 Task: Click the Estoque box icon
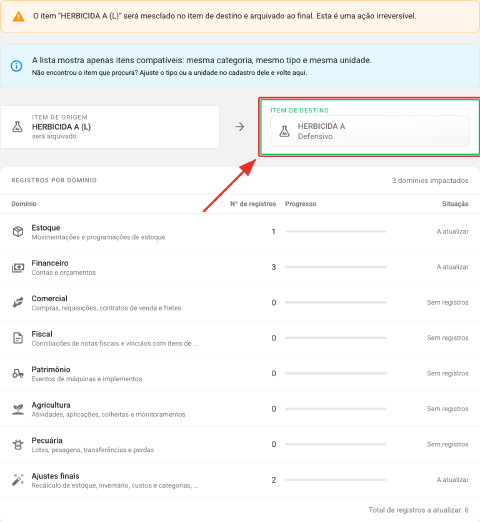(18, 231)
